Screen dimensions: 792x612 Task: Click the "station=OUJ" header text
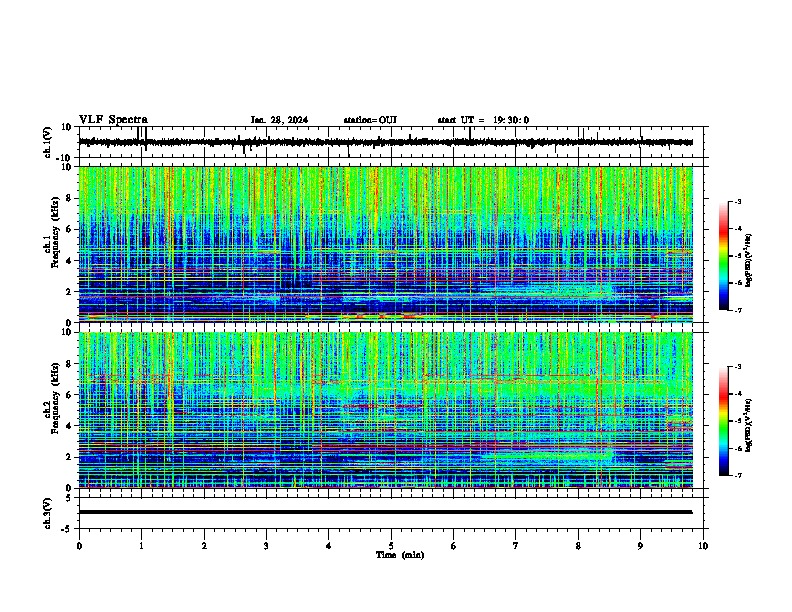(x=370, y=120)
